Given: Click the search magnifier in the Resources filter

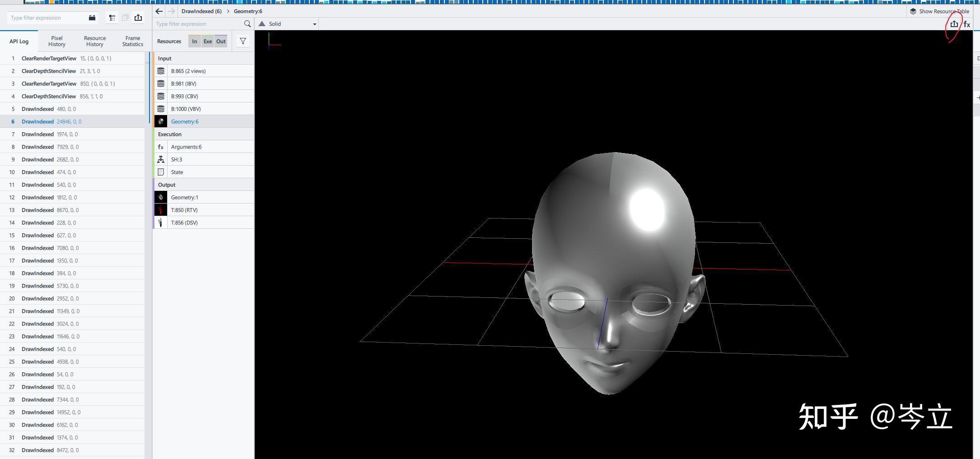Looking at the screenshot, I should [x=247, y=24].
